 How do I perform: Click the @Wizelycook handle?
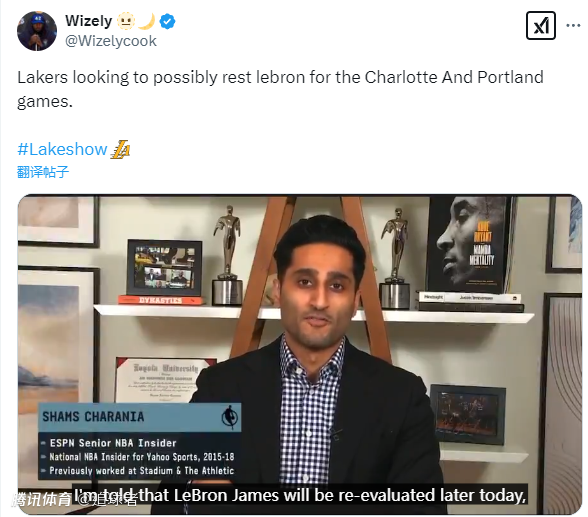pos(111,41)
